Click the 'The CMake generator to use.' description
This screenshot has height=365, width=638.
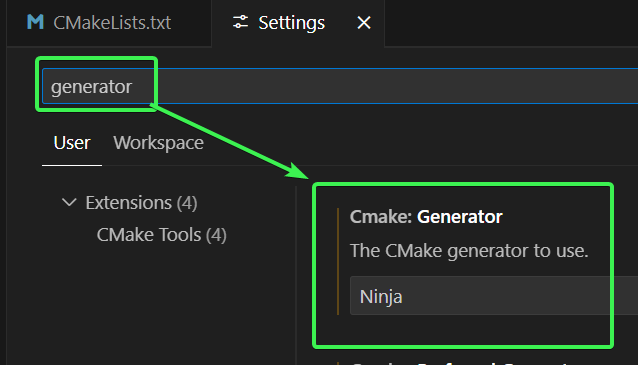469,251
